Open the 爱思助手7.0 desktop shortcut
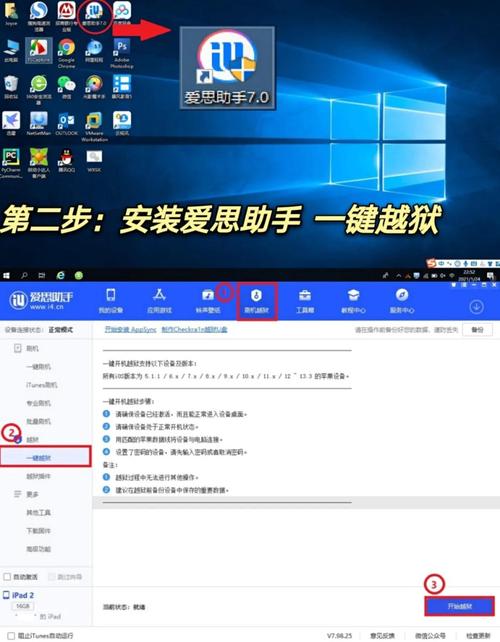This screenshot has height=642, width=500. point(94,16)
